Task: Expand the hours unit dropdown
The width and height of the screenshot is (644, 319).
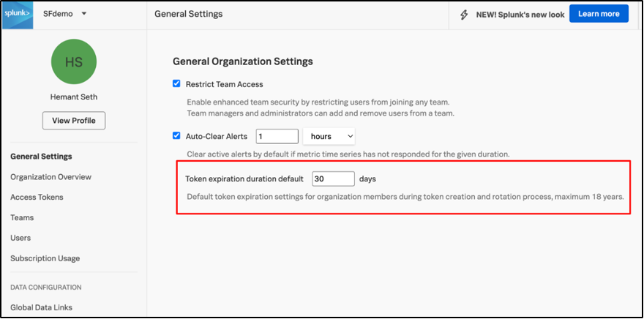Action: point(329,136)
